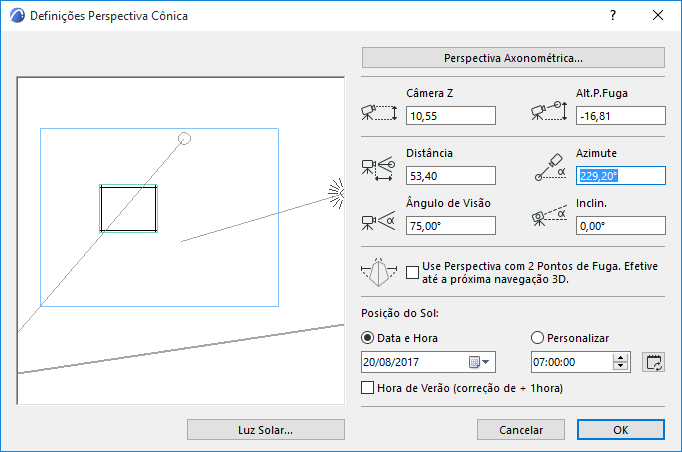Select the Data e Hora radio button
The image size is (682, 452).
pos(367,338)
